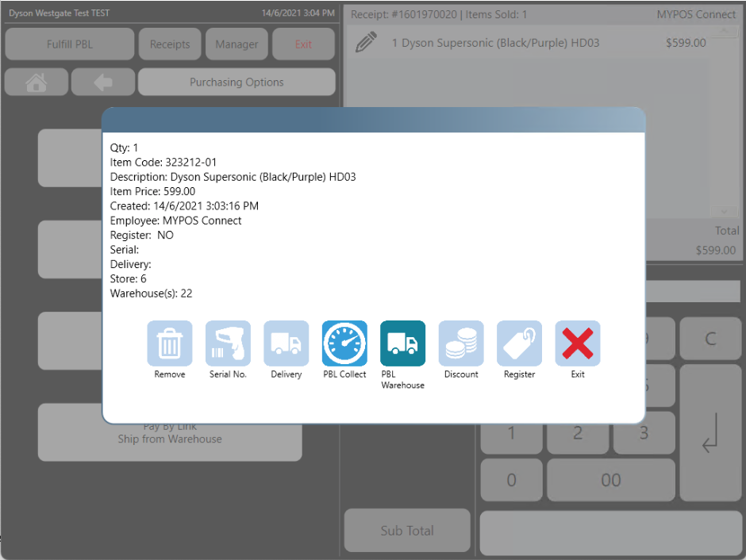Go back with the left arrow button
Screen dimensions: 746x560
(x=103, y=82)
